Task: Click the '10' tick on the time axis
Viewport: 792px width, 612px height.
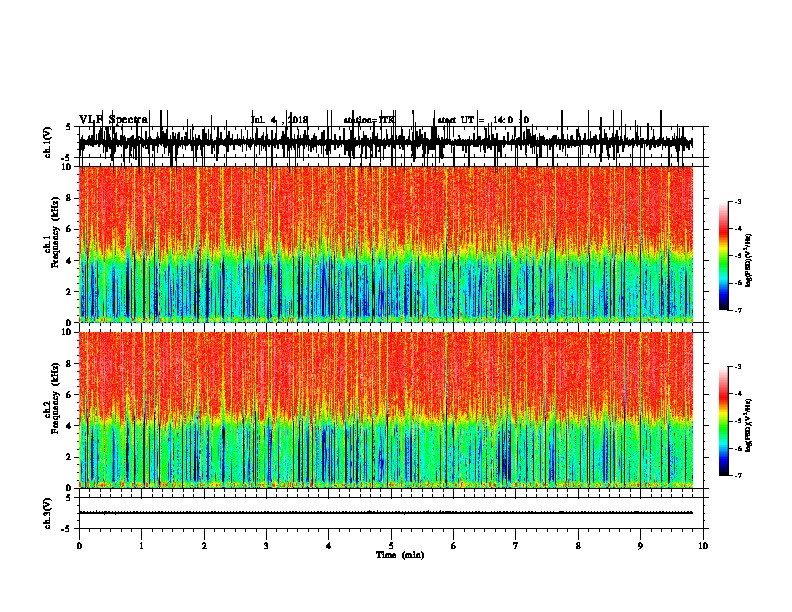Action: coord(703,546)
